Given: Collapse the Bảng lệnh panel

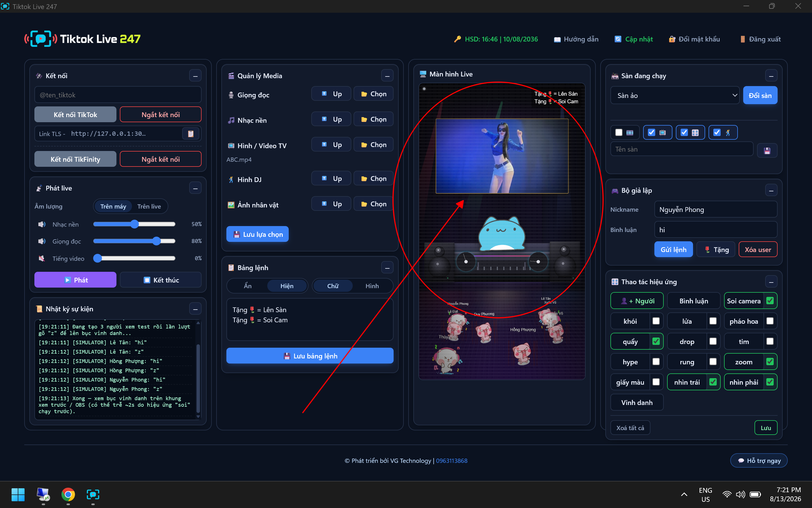Looking at the screenshot, I should pyautogui.click(x=387, y=268).
